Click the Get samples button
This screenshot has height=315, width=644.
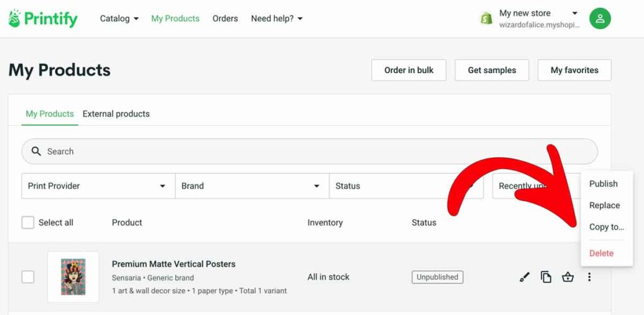pyautogui.click(x=492, y=70)
